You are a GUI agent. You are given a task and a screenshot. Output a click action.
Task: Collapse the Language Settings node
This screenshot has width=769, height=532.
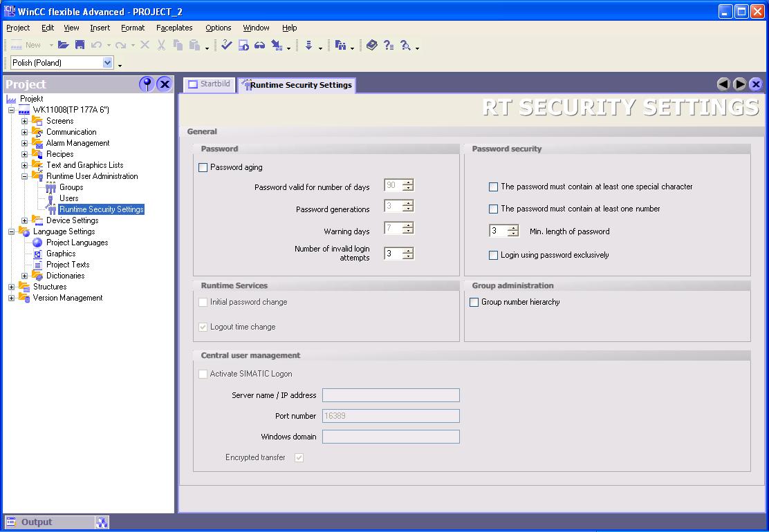point(11,231)
